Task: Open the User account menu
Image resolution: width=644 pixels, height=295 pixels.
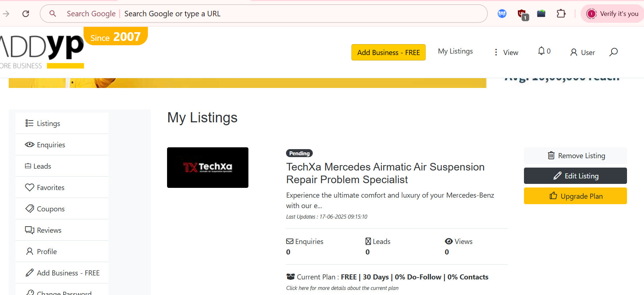Action: point(583,52)
